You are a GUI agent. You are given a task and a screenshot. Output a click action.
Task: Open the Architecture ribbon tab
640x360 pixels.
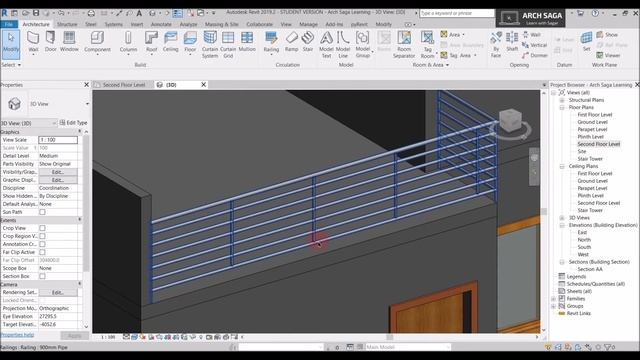click(x=36, y=24)
